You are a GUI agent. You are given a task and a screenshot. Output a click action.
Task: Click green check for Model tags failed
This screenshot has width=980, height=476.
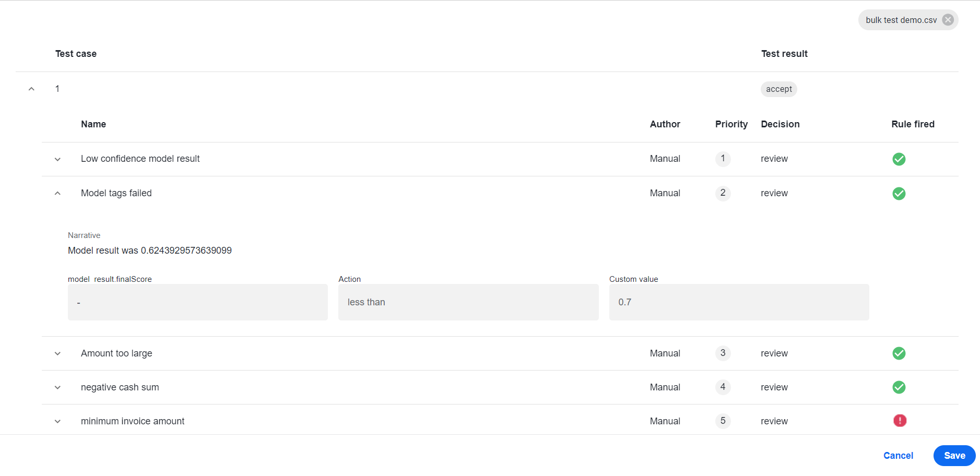pyautogui.click(x=899, y=194)
